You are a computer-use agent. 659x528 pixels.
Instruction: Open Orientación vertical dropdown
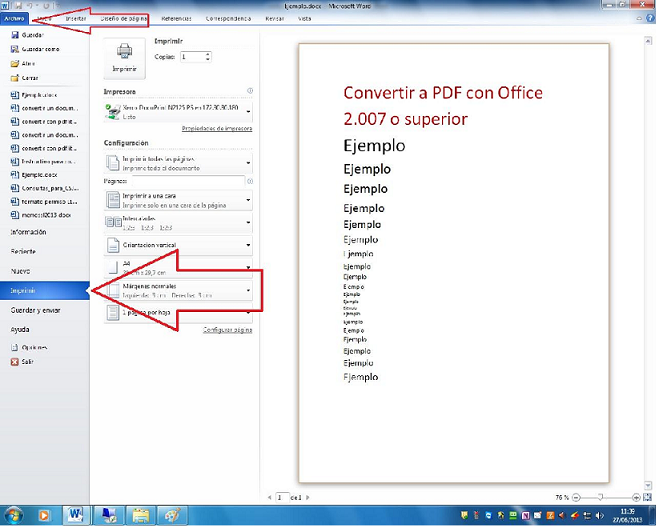(178, 246)
